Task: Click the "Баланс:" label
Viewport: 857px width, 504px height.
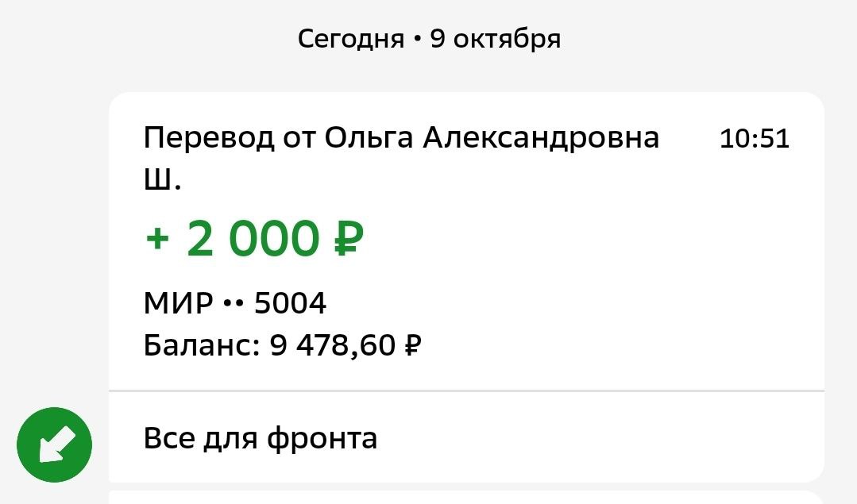Action: coord(203,346)
